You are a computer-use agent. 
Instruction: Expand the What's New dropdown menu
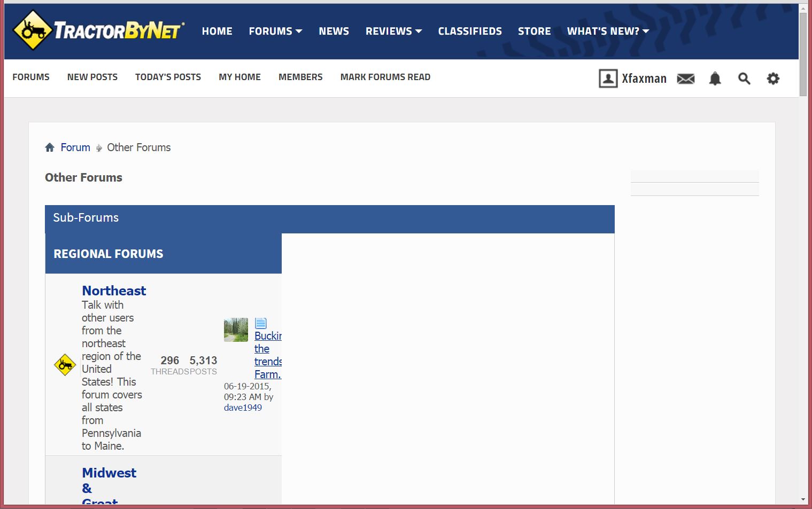[x=608, y=31]
